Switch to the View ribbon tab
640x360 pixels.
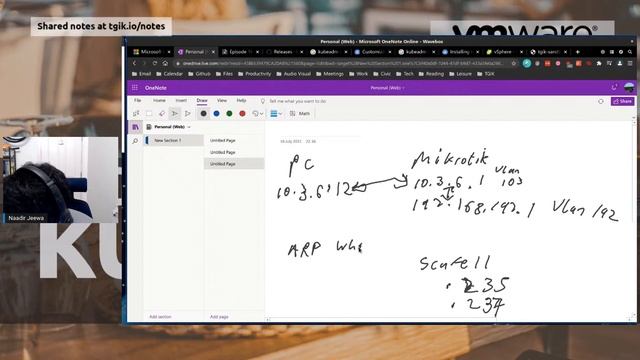click(222, 100)
